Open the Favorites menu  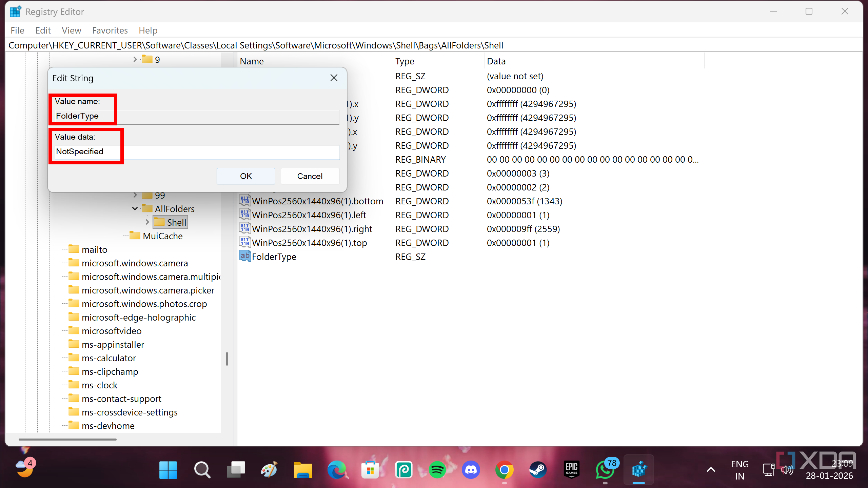click(110, 30)
